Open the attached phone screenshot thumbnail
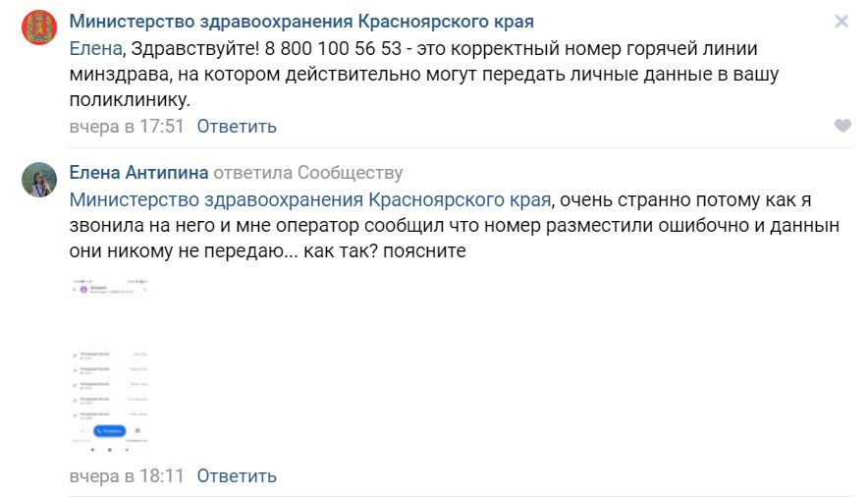868x497 pixels. tap(110, 365)
